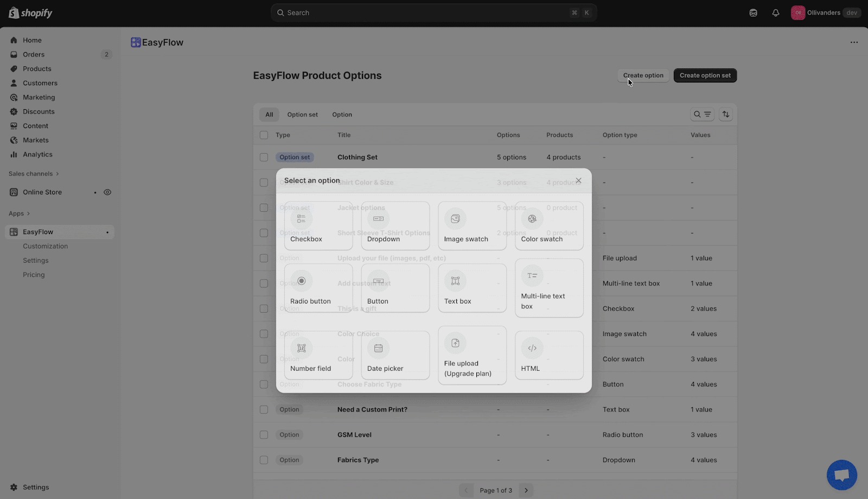Check the select-all checkbox in table header
Image resolution: width=868 pixels, height=499 pixels.
point(264,135)
